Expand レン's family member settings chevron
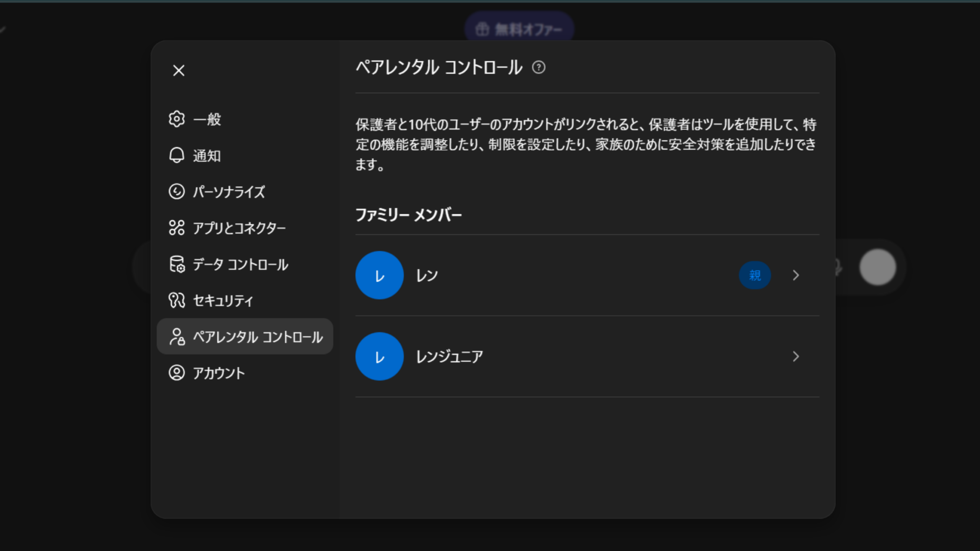The width and height of the screenshot is (980, 551). (795, 275)
